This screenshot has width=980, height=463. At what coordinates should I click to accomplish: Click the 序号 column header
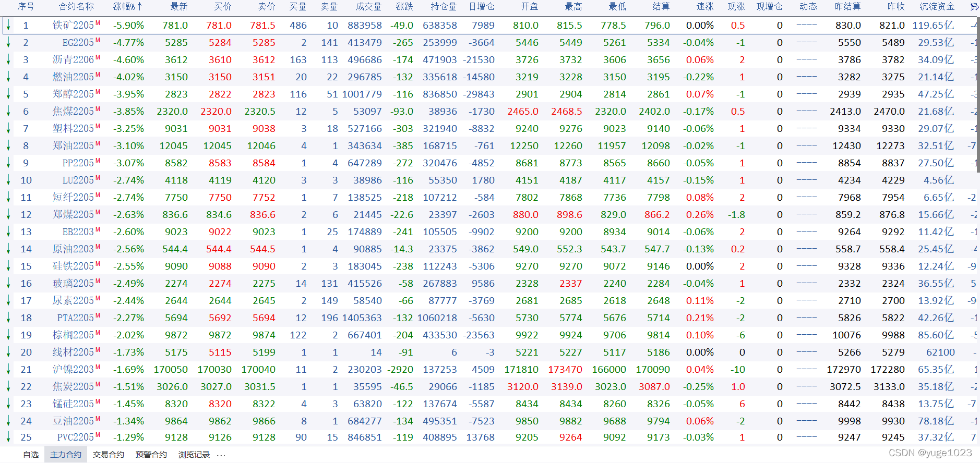pos(26,7)
